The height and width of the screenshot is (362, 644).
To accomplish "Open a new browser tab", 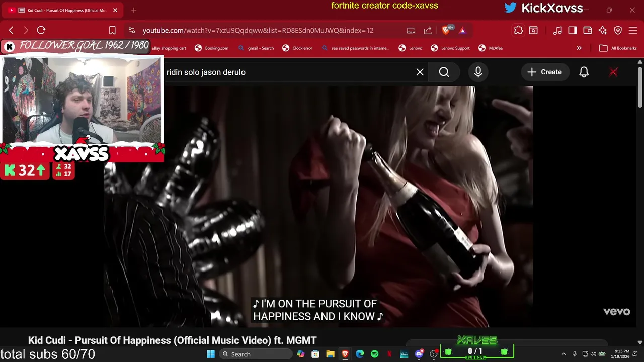I will click(x=134, y=10).
